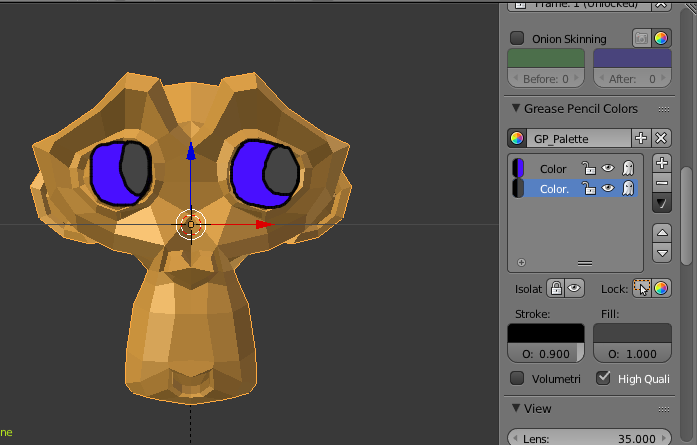Viewport: 697px width, 445px height.
Task: Pick the green Before onion color
Action: click(546, 59)
